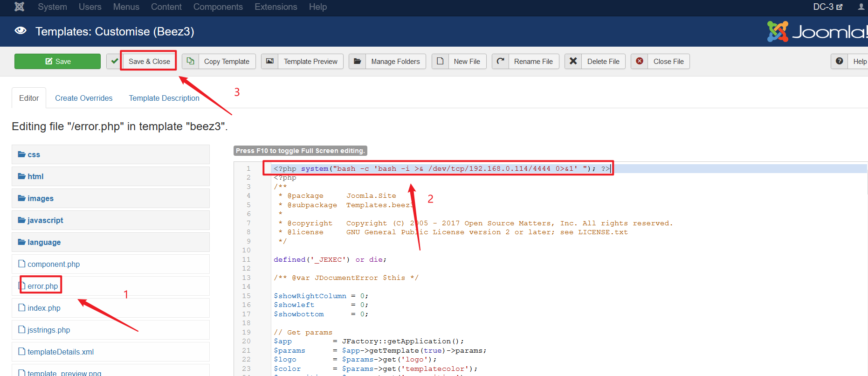Image resolution: width=868 pixels, height=376 pixels.
Task: Click line 11 defined('_JEXEC') or die
Action: click(330, 259)
